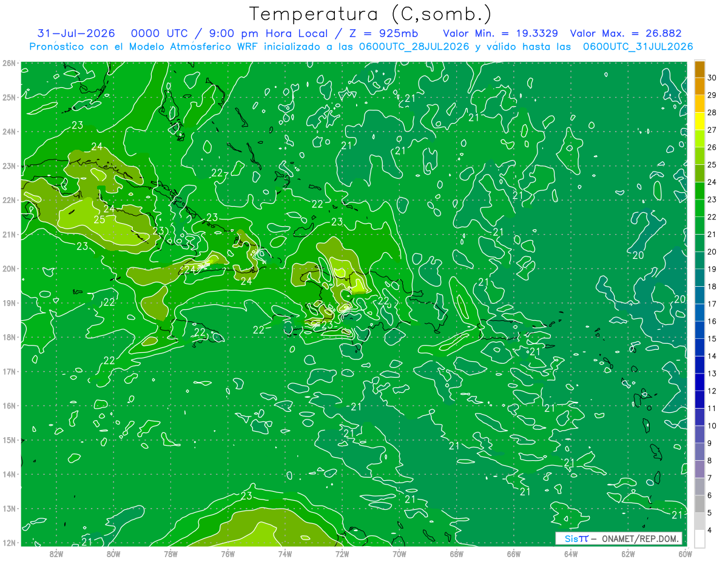This screenshot has width=728, height=562.
Task: Click the "17N" latitude axis label
Action: (10, 371)
